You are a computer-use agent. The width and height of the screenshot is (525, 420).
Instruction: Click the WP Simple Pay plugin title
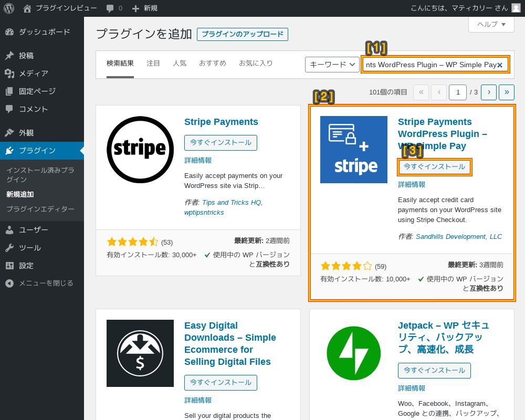tap(442, 134)
